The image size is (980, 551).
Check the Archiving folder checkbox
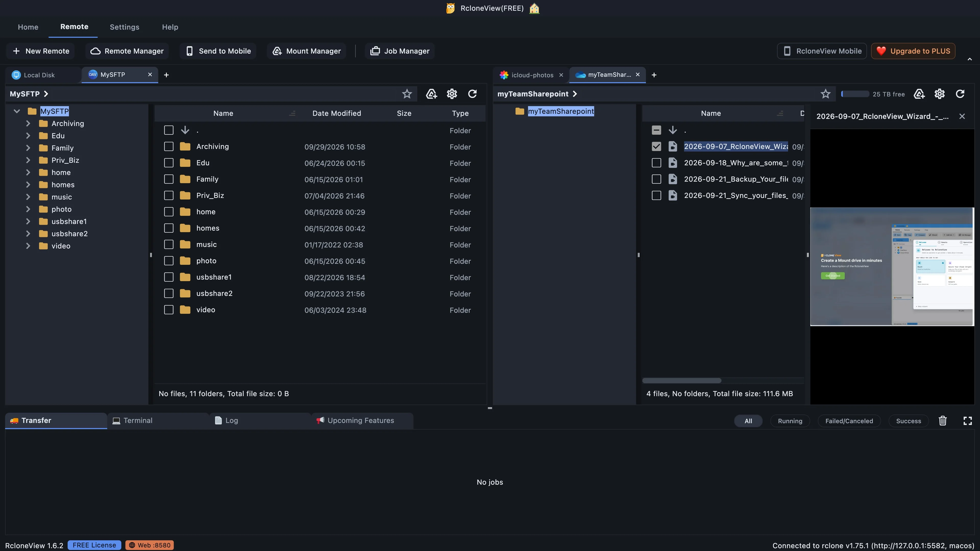pyautogui.click(x=168, y=146)
